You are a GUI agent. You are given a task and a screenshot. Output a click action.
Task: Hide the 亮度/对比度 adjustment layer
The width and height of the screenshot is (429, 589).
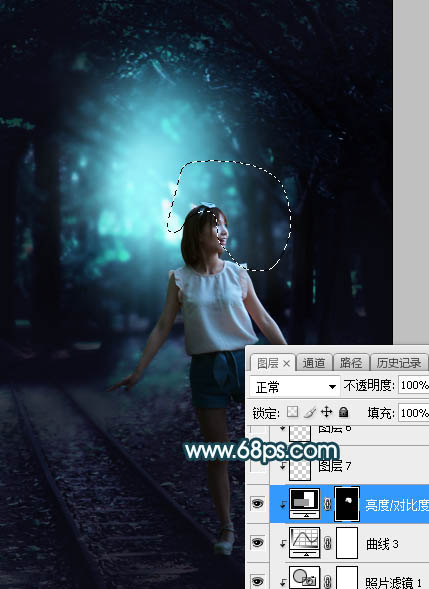[257, 503]
